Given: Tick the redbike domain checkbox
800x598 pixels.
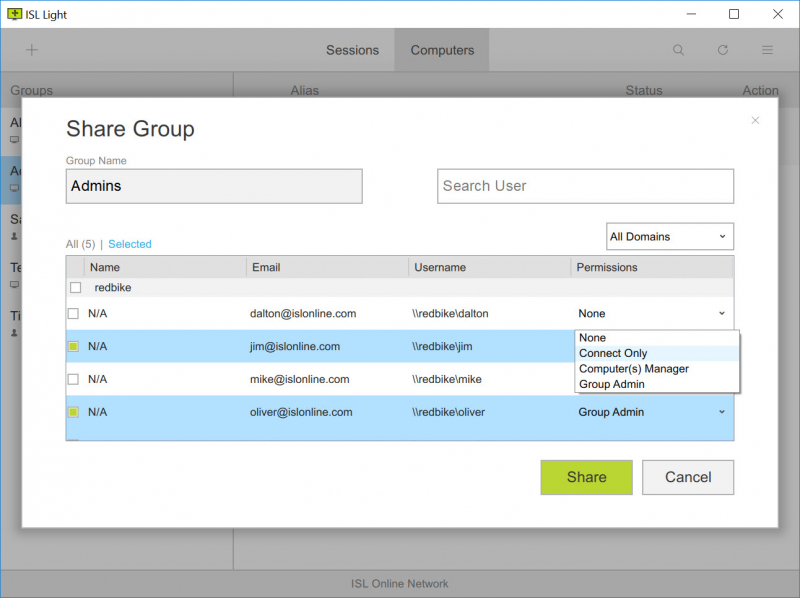Looking at the screenshot, I should tap(76, 288).
